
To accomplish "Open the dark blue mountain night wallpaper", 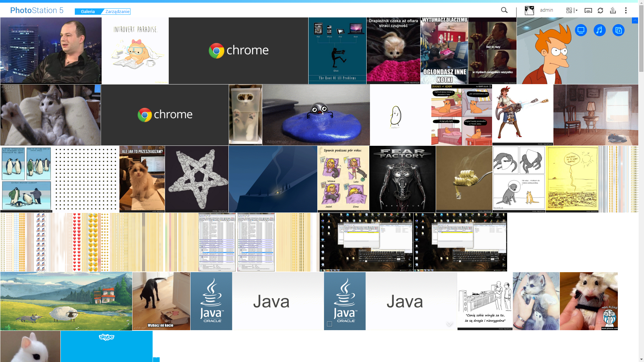I will [x=273, y=179].
